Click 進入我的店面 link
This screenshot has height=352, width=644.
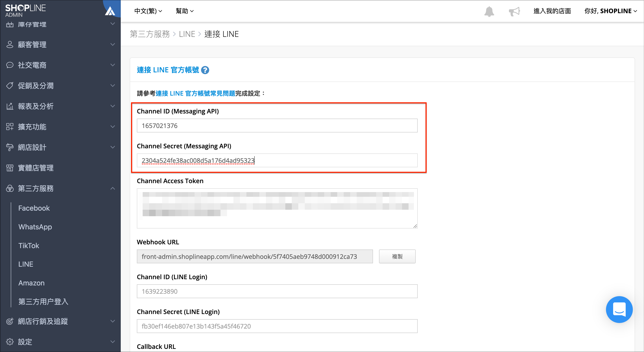pyautogui.click(x=552, y=11)
